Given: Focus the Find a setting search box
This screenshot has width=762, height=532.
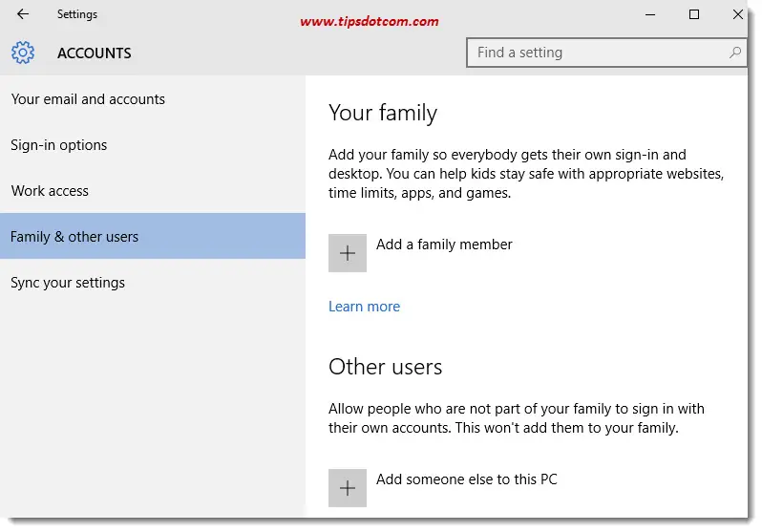Looking at the screenshot, I should point(606,53).
